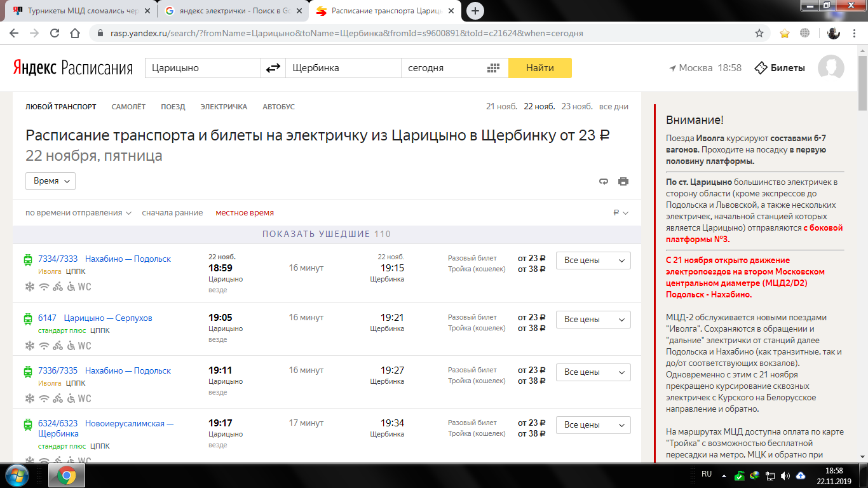Expand Все цены for 18:59 train
This screenshot has width=868, height=488.
click(x=593, y=261)
